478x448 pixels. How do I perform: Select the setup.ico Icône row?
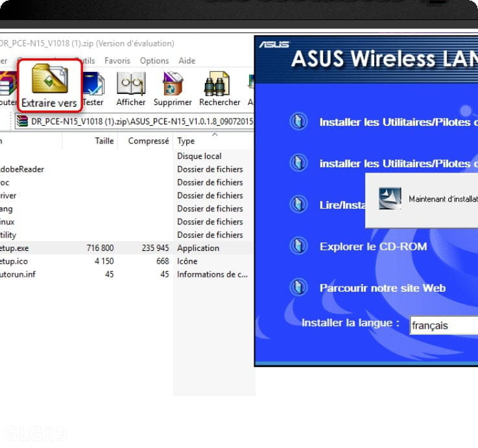point(127,261)
